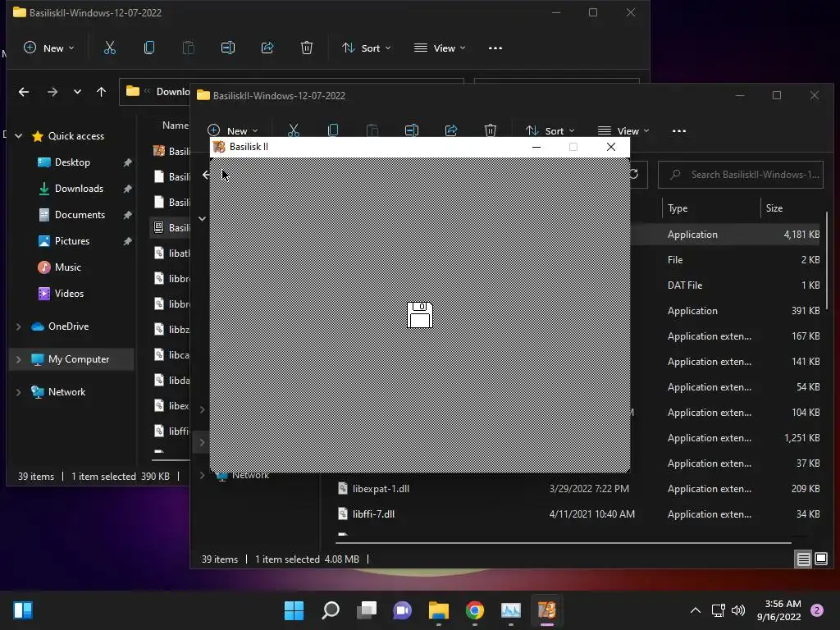Image resolution: width=840 pixels, height=630 pixels.
Task: Click DAT File type cell
Action: click(685, 285)
